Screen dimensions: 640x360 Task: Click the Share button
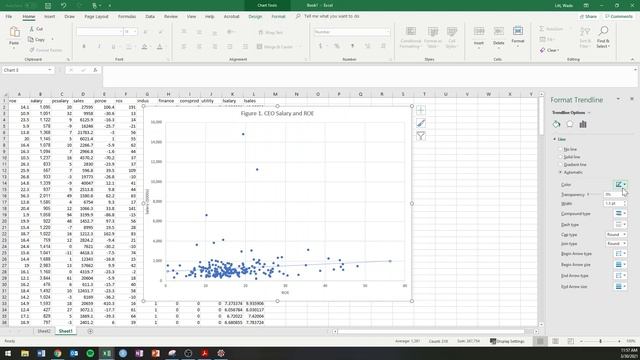pyautogui.click(x=588, y=16)
